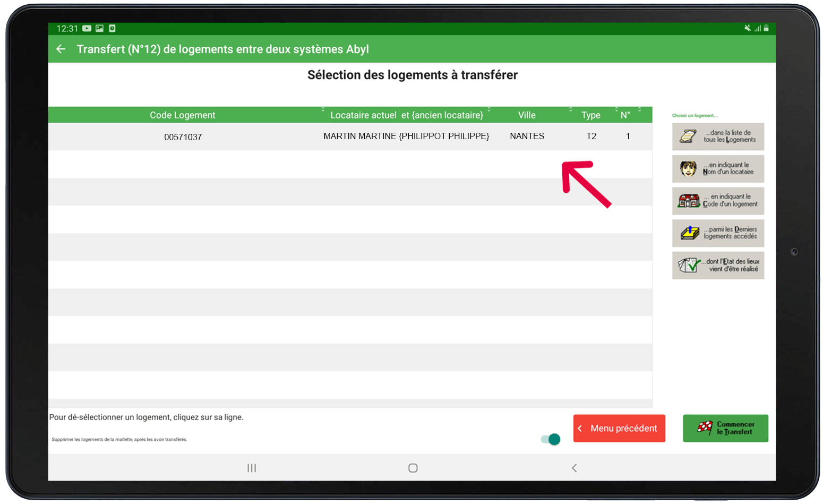
Task: Tap the back arrow in the header
Action: (61, 49)
